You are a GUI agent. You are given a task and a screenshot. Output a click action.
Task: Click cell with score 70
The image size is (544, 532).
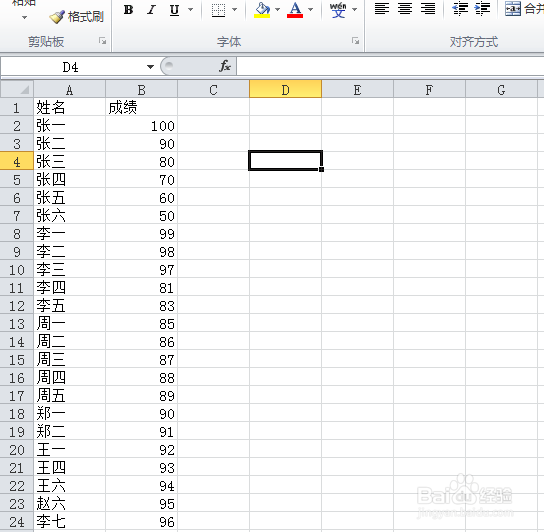pyautogui.click(x=141, y=179)
